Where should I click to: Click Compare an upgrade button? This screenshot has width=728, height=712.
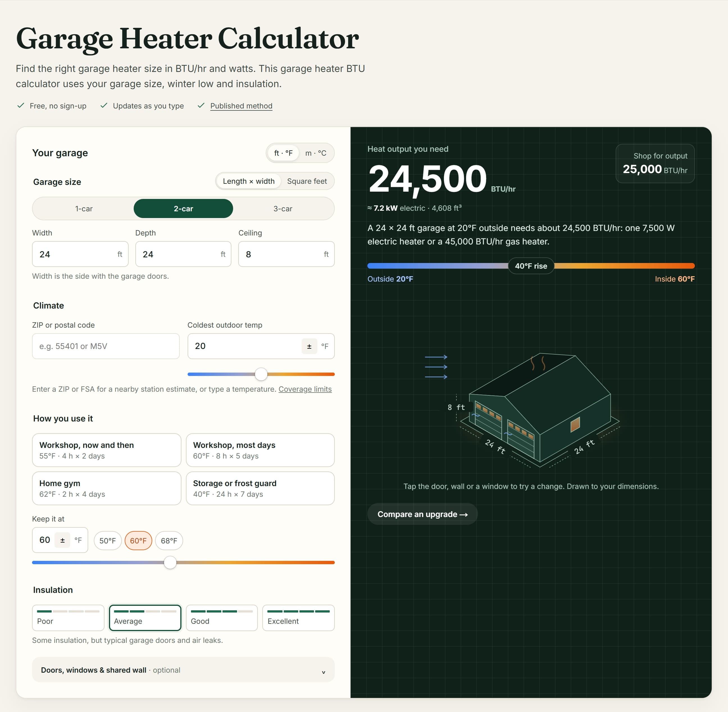coord(422,514)
